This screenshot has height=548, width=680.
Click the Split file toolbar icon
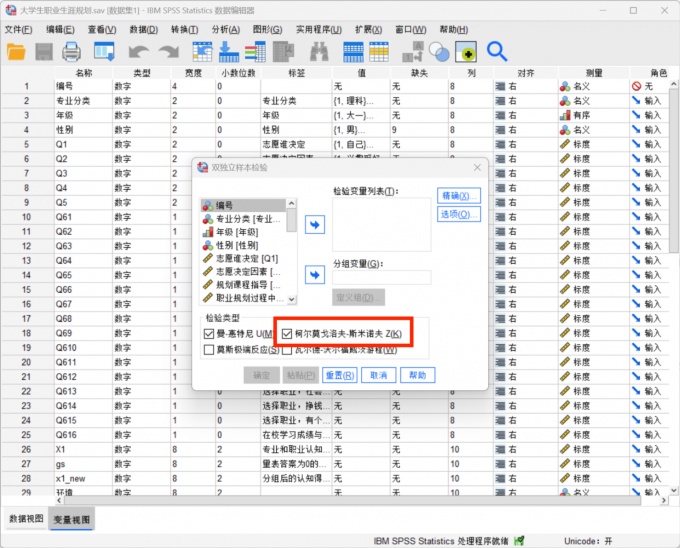pyautogui.click(x=412, y=52)
